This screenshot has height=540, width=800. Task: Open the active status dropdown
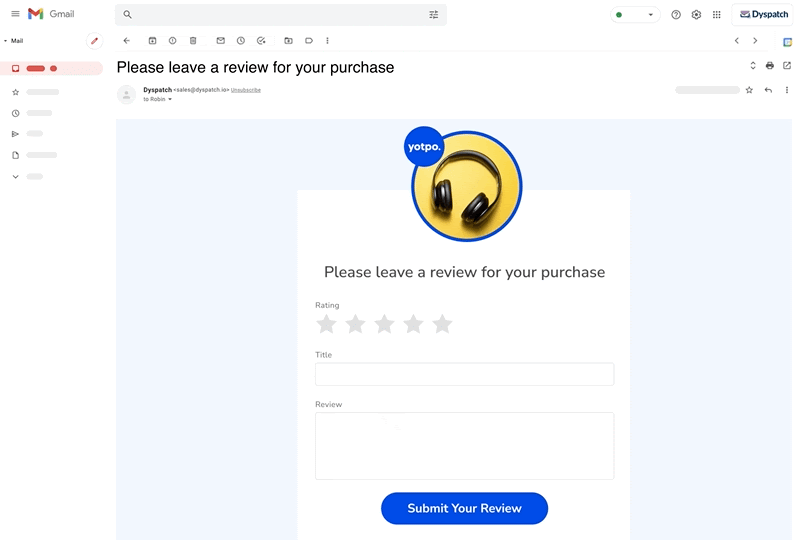tap(636, 15)
